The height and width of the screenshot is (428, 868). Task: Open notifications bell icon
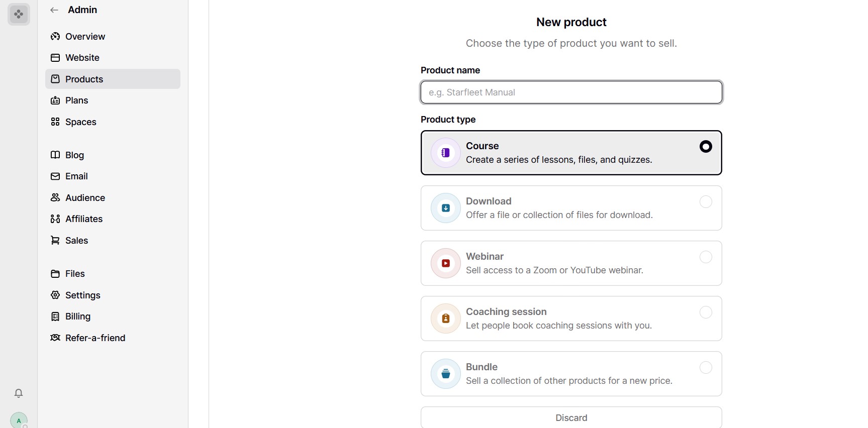tap(19, 393)
